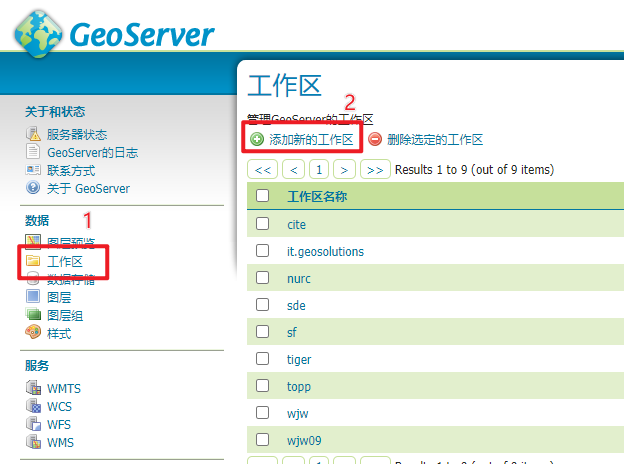This screenshot has width=624, height=464.
Task: Go to last page with >> button
Action: (375, 170)
